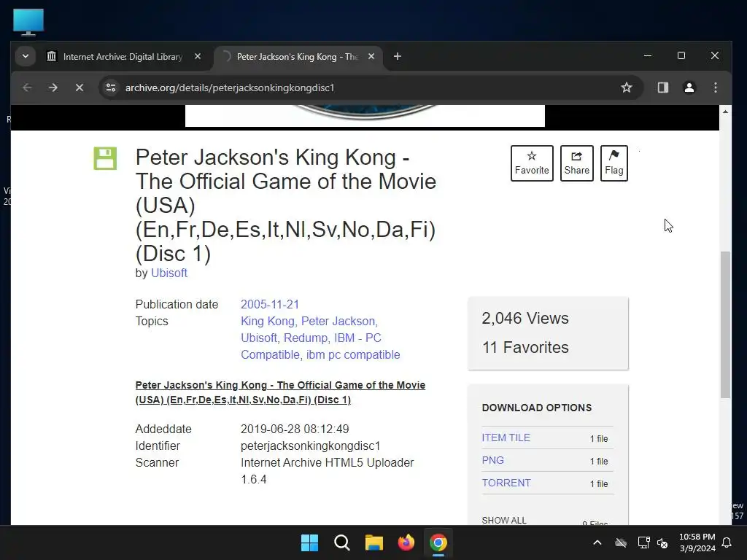This screenshot has width=747, height=560.
Task: Open new tab with plus button
Action: pyautogui.click(x=398, y=57)
